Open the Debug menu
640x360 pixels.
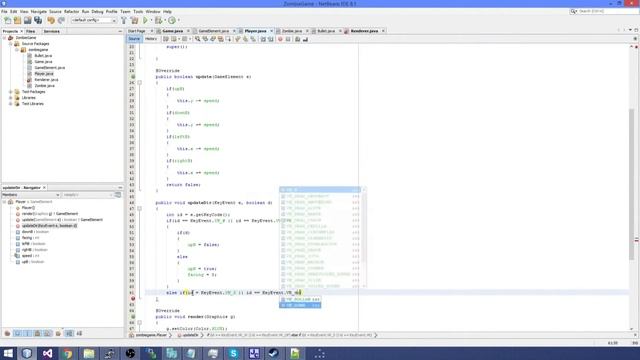coord(97,11)
